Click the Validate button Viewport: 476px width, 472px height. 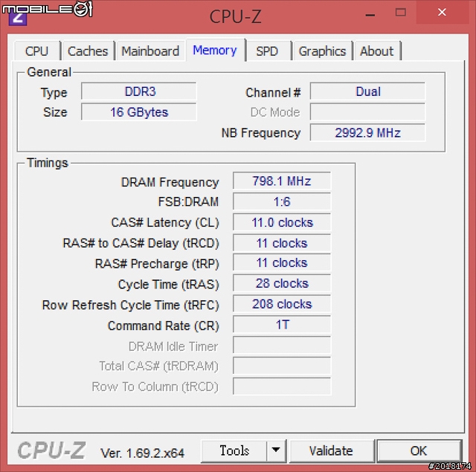332,450
